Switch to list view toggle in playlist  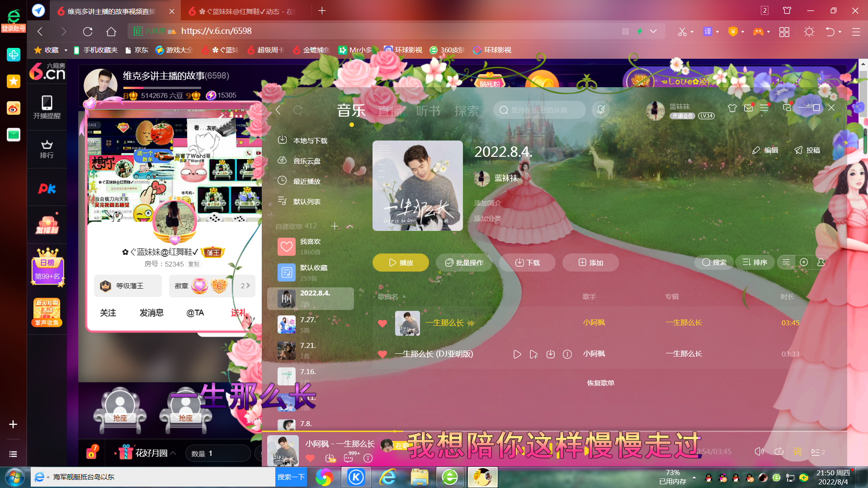click(x=786, y=262)
